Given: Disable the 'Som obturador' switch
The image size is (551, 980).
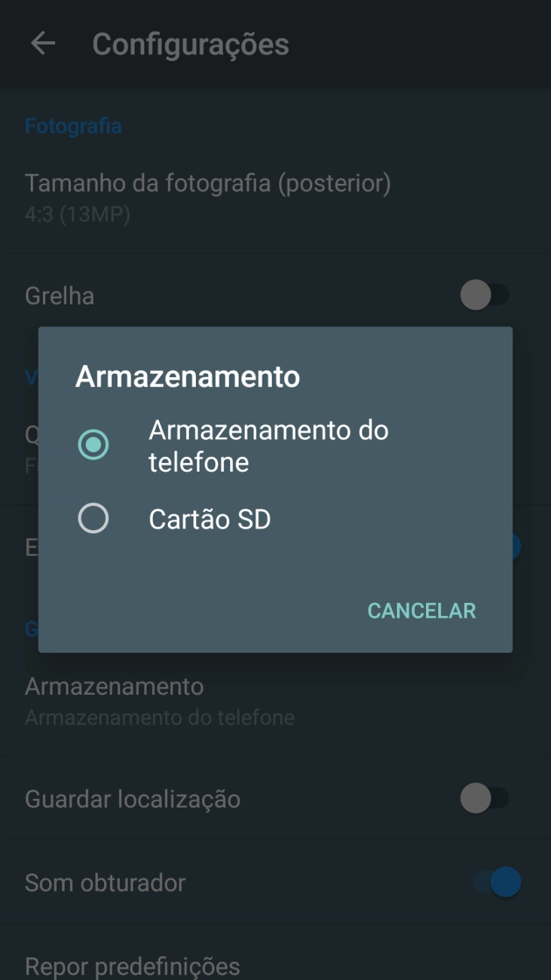Looking at the screenshot, I should pyautogui.click(x=496, y=883).
